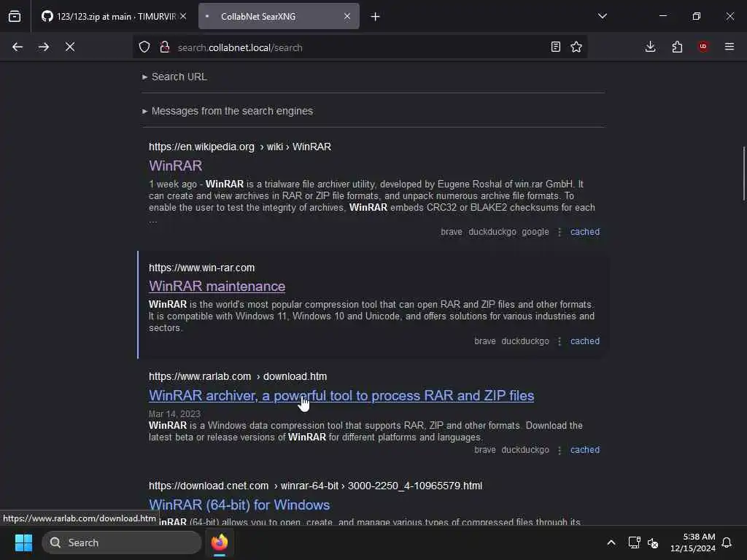
Task: Open the notifications bell icon
Action: tap(727, 542)
